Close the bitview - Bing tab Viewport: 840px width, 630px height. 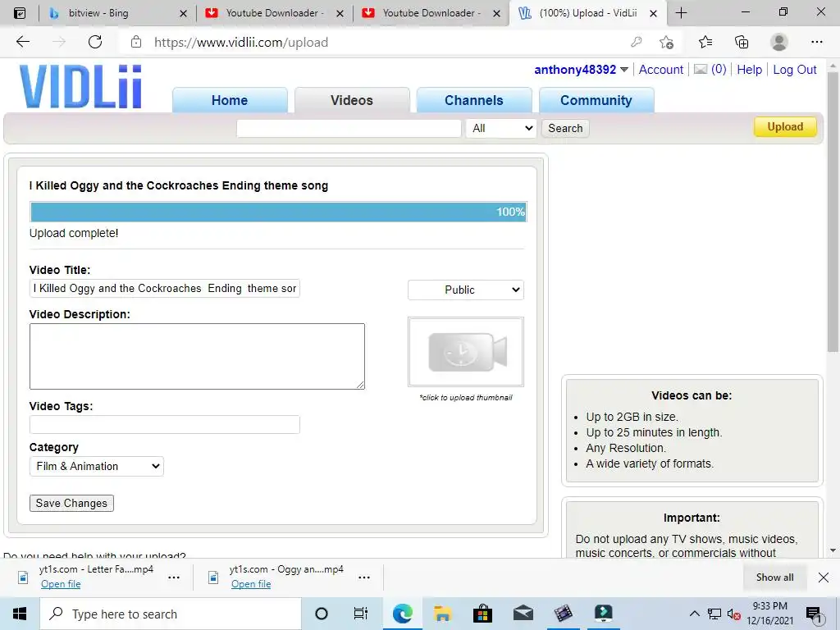pos(183,13)
